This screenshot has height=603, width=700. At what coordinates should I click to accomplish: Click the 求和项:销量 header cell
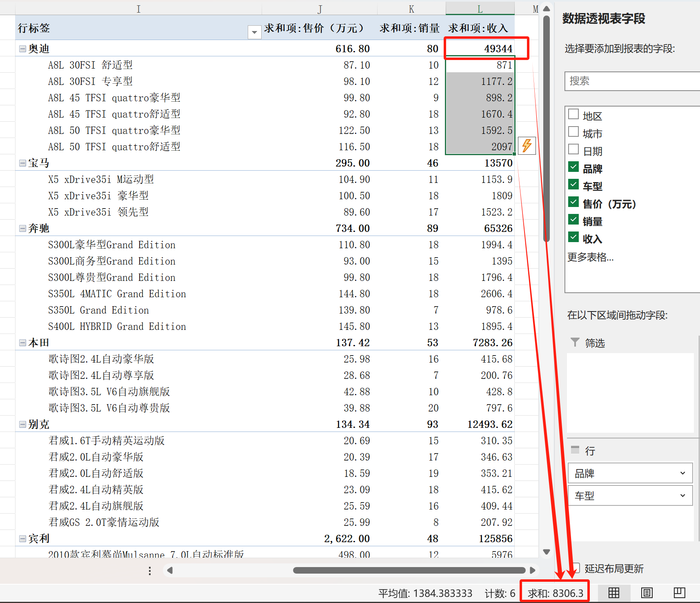click(411, 28)
